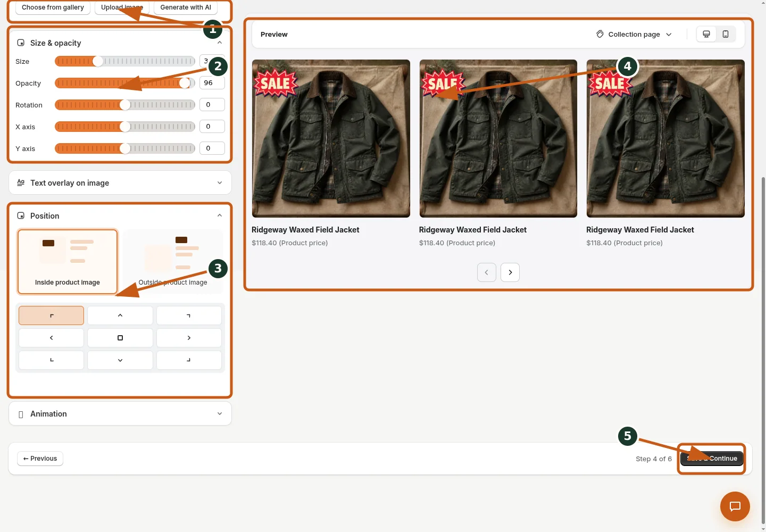The height and width of the screenshot is (532, 766).
Task: Adjust the Y axis slider
Action: pyautogui.click(x=125, y=148)
